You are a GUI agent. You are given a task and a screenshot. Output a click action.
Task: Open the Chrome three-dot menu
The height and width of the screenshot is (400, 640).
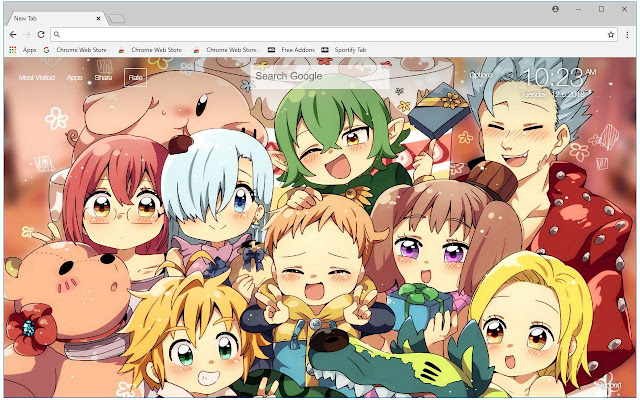(627, 35)
